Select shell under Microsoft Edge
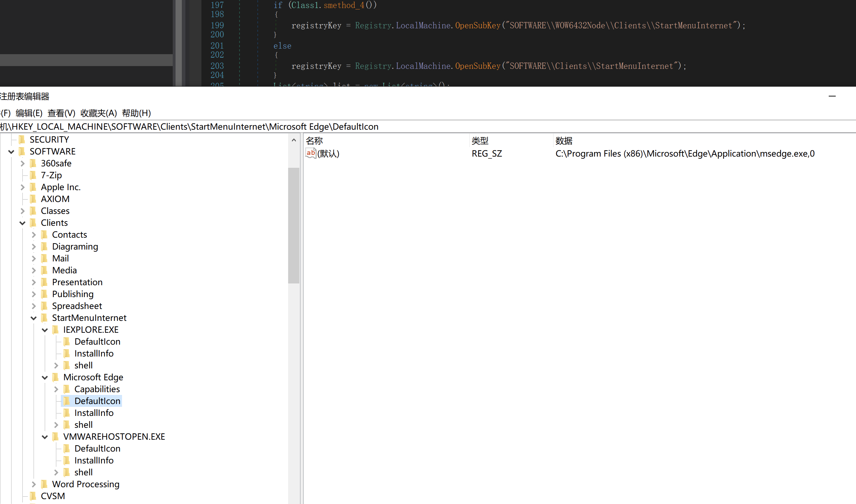The width and height of the screenshot is (856, 504). pos(83,425)
